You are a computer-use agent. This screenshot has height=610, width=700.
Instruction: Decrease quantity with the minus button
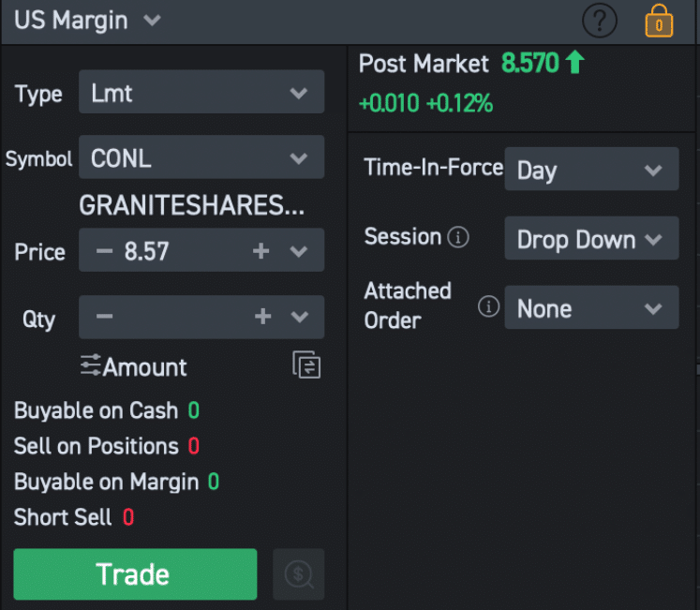(104, 317)
